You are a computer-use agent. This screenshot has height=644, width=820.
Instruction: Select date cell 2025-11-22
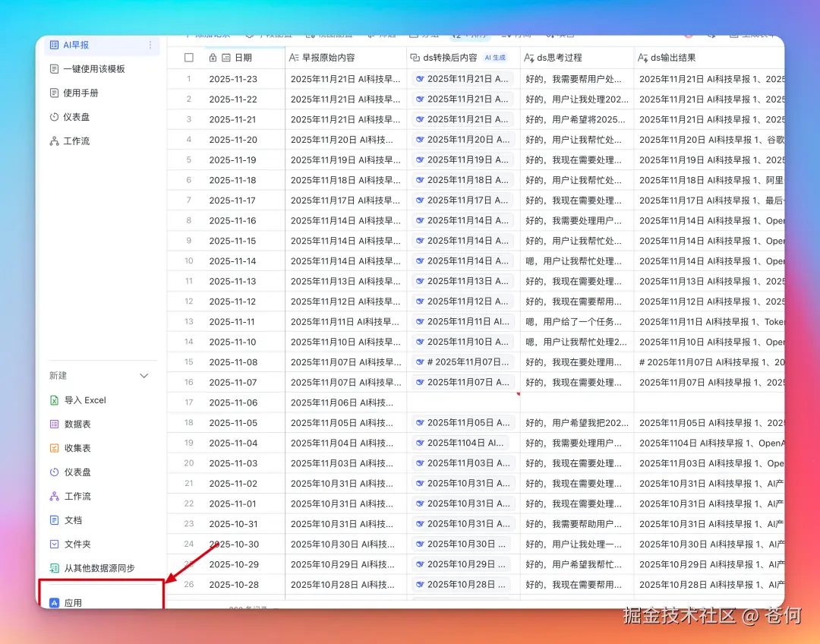point(233,99)
